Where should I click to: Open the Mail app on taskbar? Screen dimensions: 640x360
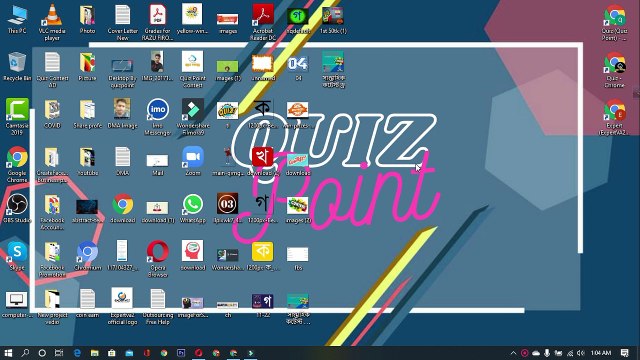(129, 353)
